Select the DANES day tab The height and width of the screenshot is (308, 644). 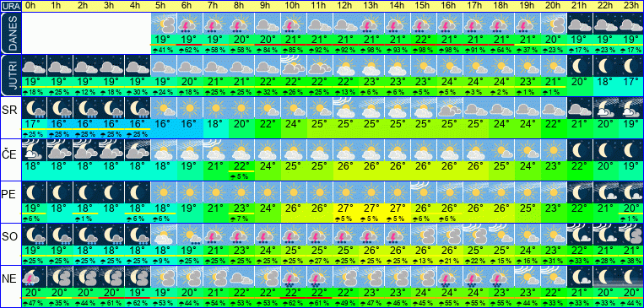click(11, 33)
